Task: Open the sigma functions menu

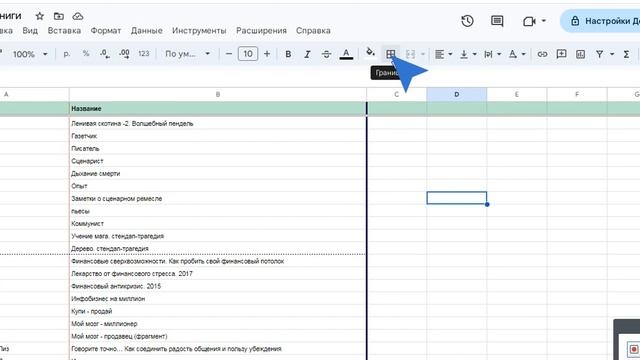Action: [626, 54]
